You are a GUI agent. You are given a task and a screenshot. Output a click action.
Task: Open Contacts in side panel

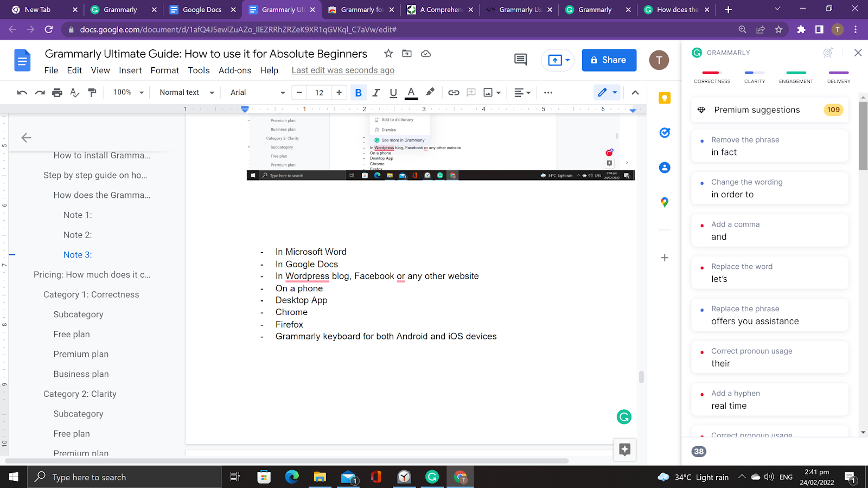pos(665,168)
